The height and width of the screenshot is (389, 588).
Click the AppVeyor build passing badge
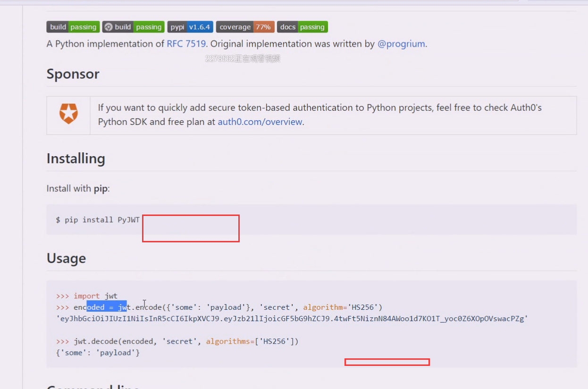tap(134, 27)
